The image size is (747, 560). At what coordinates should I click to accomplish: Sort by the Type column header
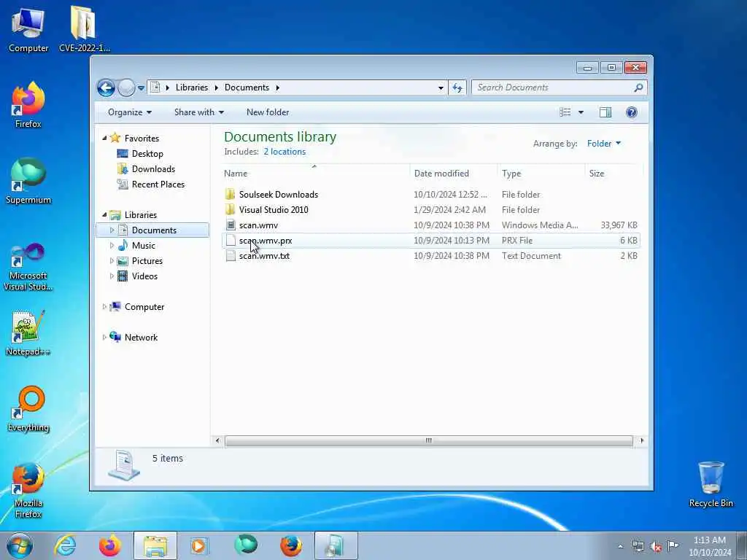coord(541,174)
